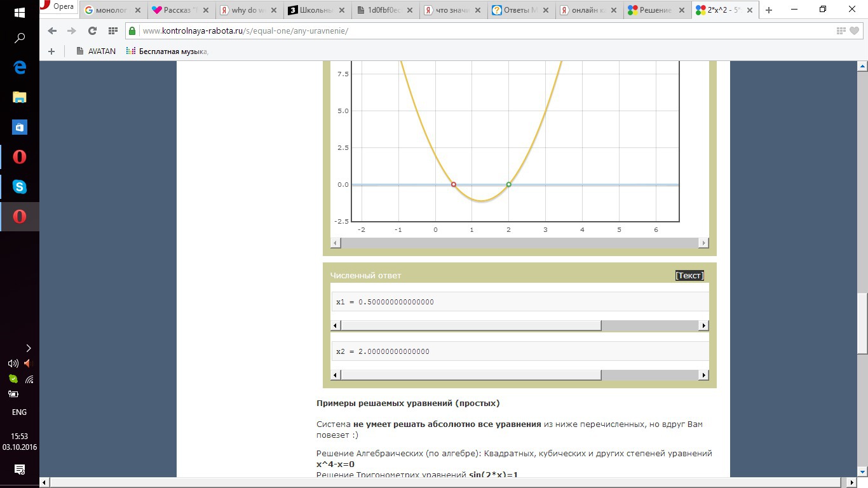This screenshot has width=868, height=488.
Task: Show hidden system tray icons
Action: point(28,348)
